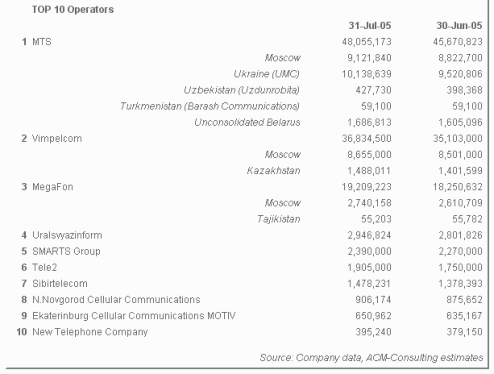Select the MegaFon operator name

click(53, 187)
